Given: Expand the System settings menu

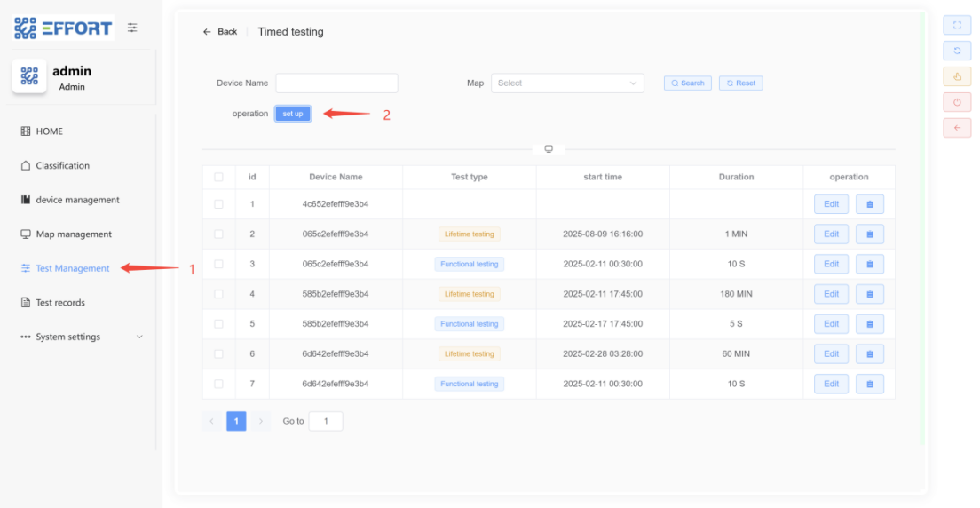Looking at the screenshot, I should tap(82, 337).
